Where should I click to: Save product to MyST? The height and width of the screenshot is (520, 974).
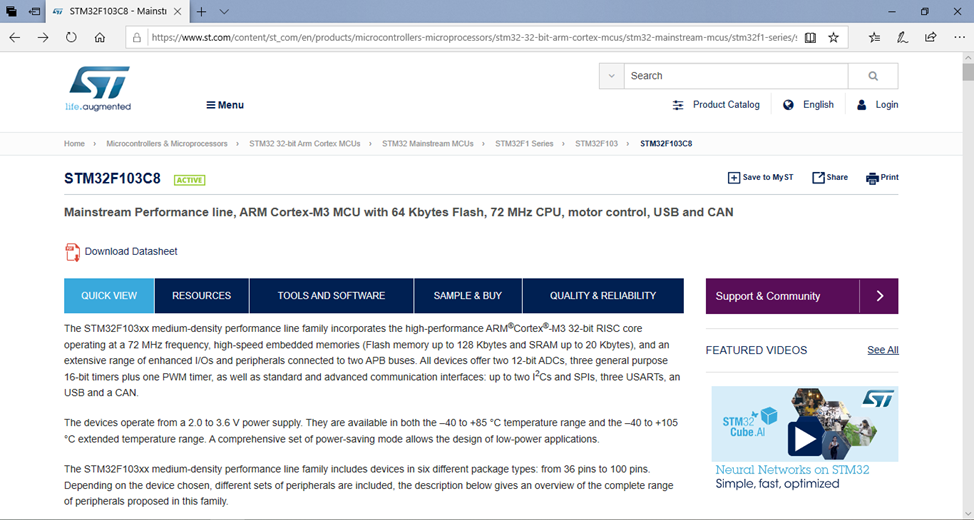tap(760, 178)
